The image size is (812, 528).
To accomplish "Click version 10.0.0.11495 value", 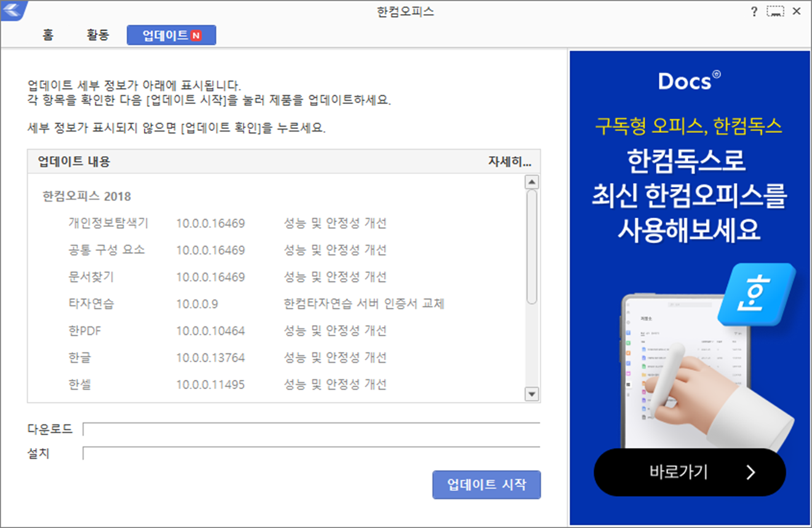I will [210, 385].
